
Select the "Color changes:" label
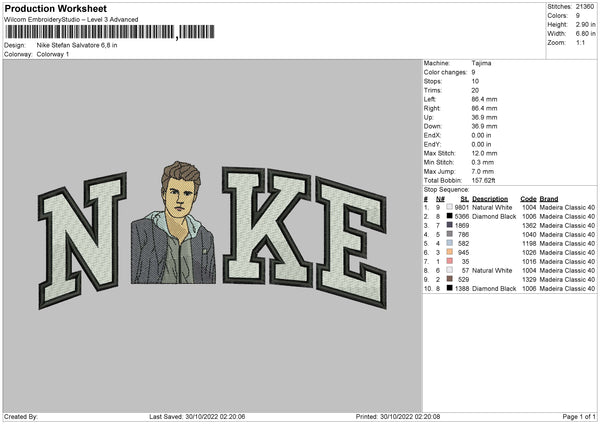click(x=445, y=72)
